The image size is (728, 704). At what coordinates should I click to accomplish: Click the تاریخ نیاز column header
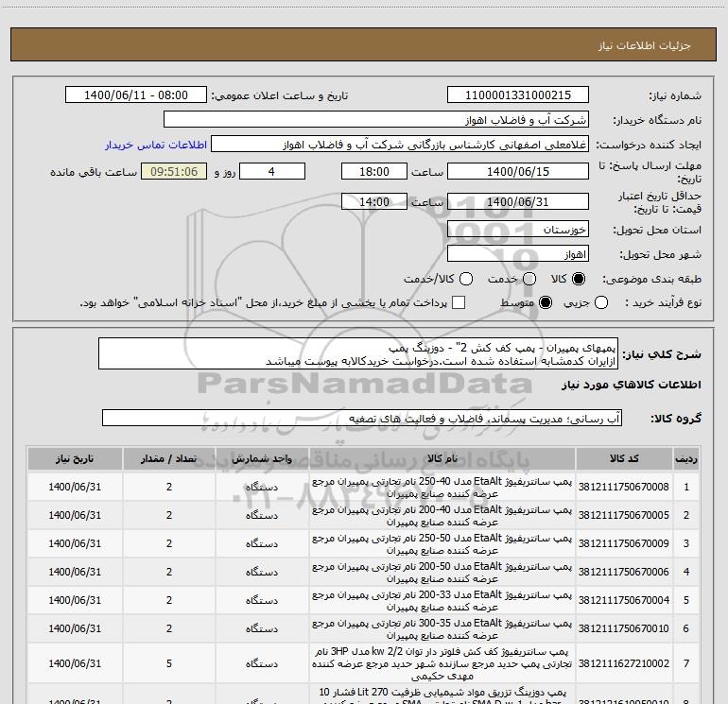pyautogui.click(x=75, y=459)
